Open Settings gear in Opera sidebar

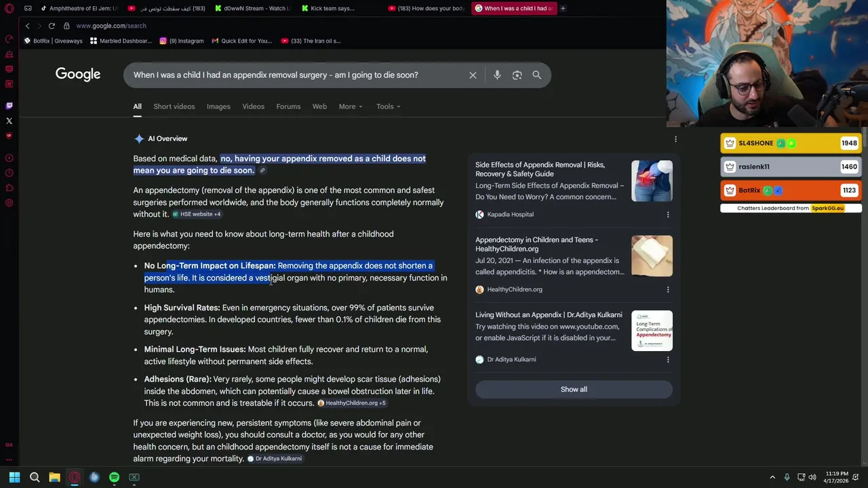click(9, 203)
